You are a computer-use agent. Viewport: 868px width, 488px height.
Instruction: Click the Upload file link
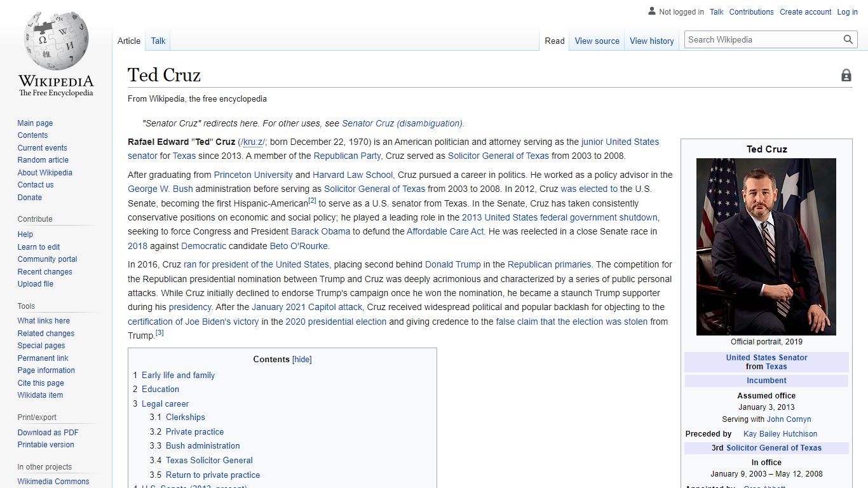[x=35, y=284]
